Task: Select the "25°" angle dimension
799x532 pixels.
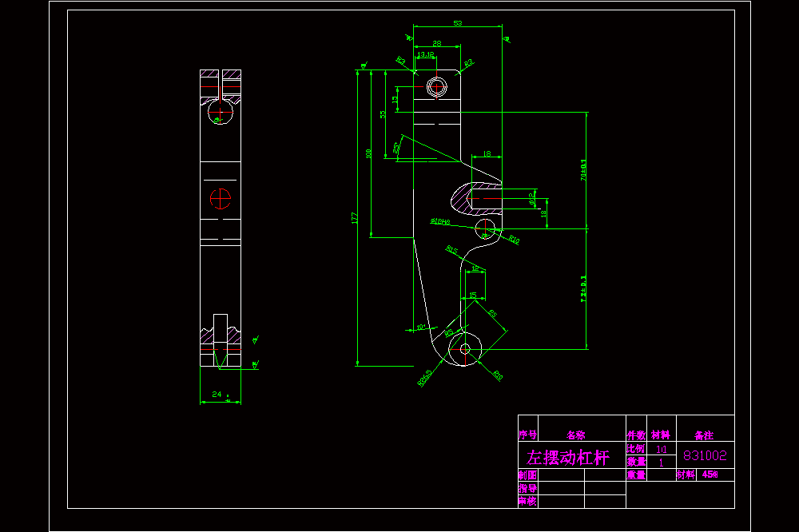Action: coord(396,148)
